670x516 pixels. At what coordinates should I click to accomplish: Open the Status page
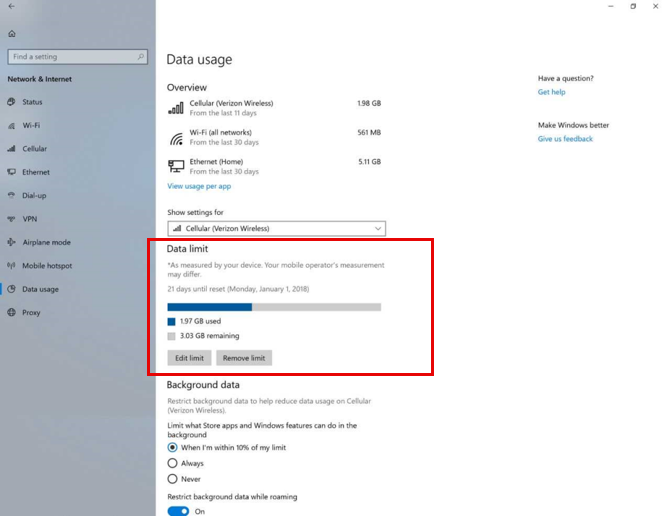32,102
